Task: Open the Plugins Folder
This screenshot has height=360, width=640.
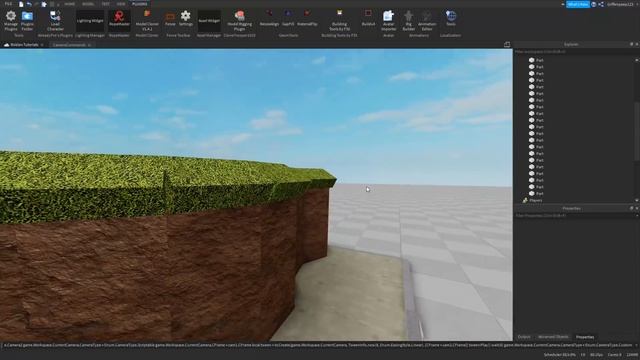Action: click(27, 21)
